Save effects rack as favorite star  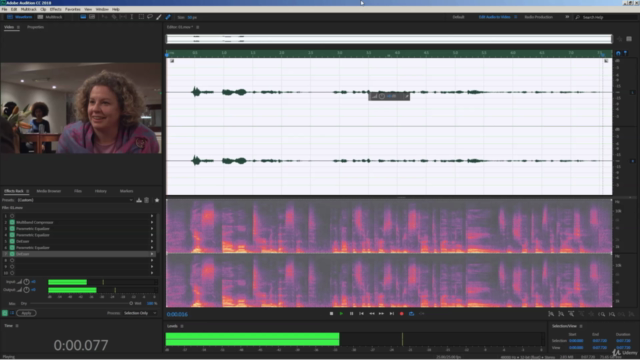157,200
